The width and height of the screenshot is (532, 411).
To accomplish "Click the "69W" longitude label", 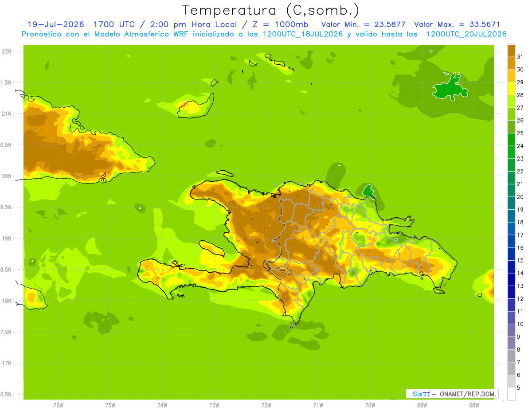I will pyautogui.click(x=422, y=405).
